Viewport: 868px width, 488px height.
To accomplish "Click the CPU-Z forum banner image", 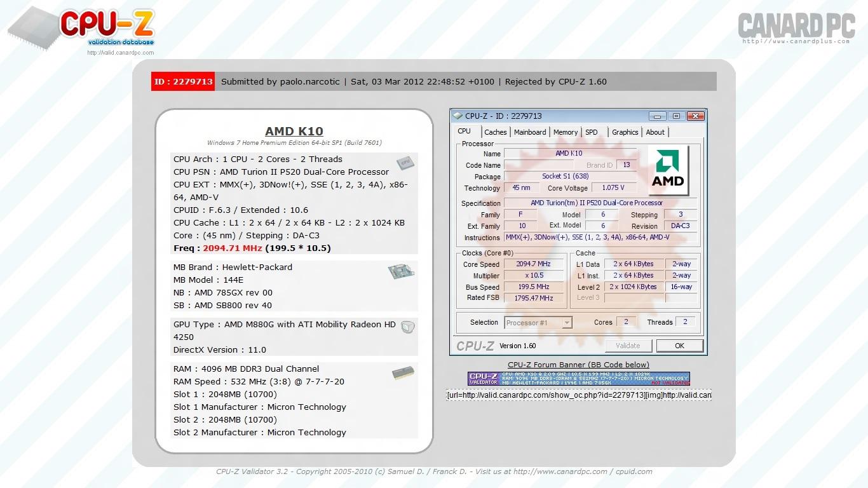I will pyautogui.click(x=578, y=379).
